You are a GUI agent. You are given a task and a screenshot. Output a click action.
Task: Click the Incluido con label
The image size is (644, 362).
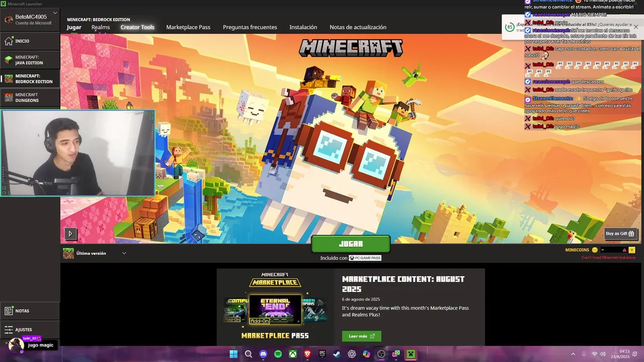(334, 258)
